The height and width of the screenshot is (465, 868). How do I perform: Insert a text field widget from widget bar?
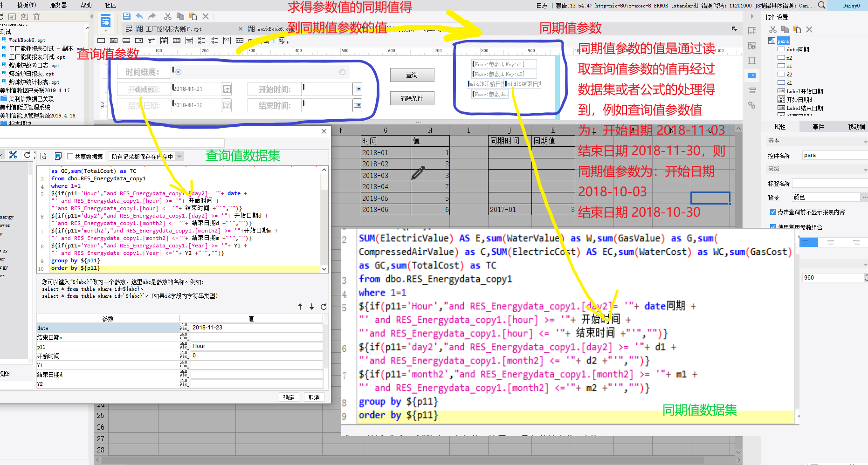click(x=101, y=41)
